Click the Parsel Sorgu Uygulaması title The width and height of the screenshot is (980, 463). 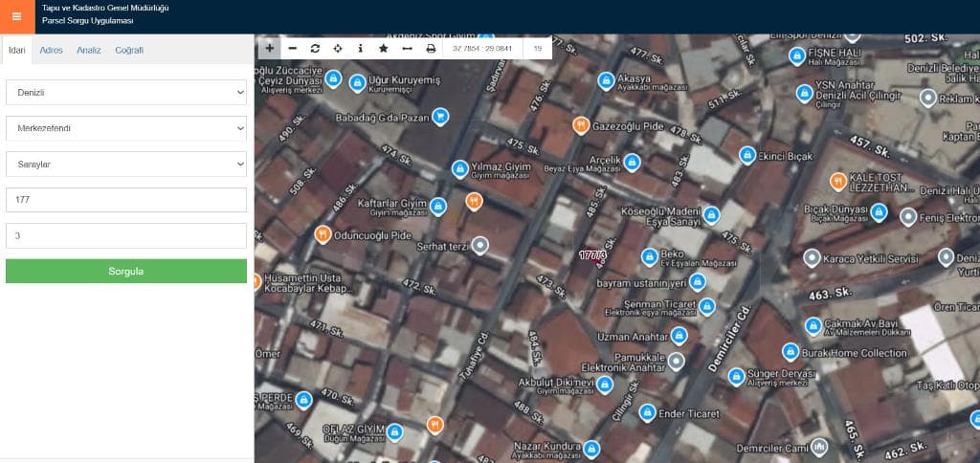coord(87,21)
